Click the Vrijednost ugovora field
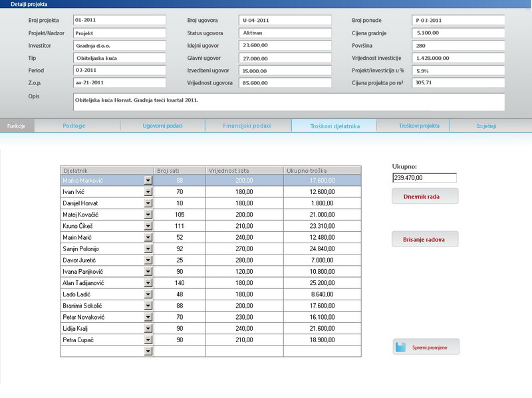532x398 pixels. [285, 82]
